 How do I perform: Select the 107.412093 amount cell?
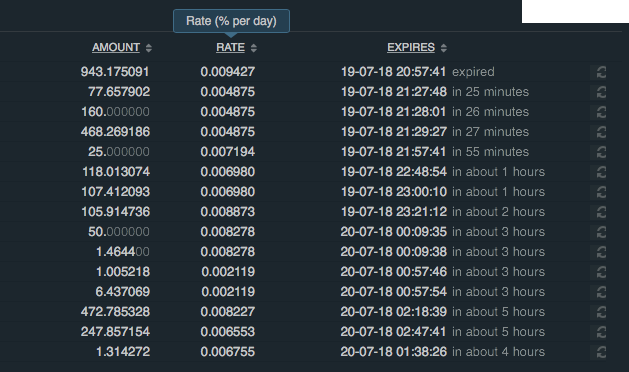pyautogui.click(x=116, y=192)
